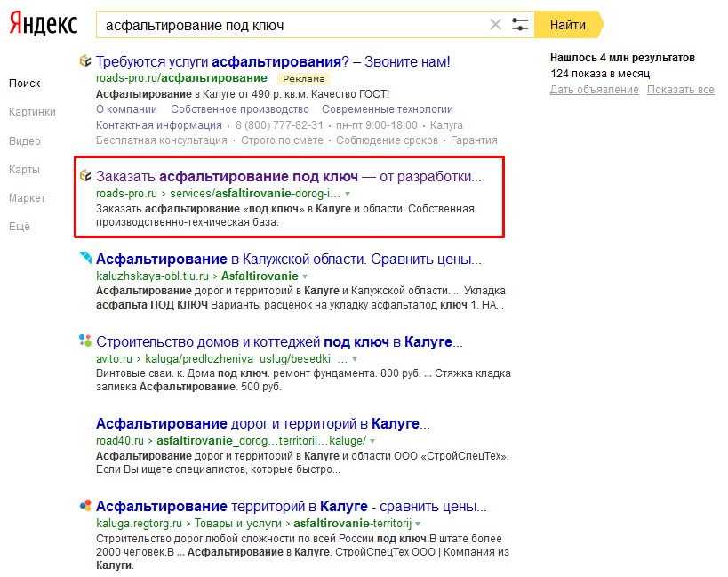
Task: Expand dropdown arrow after roads-pro.ru services URL
Action: pos(348,194)
